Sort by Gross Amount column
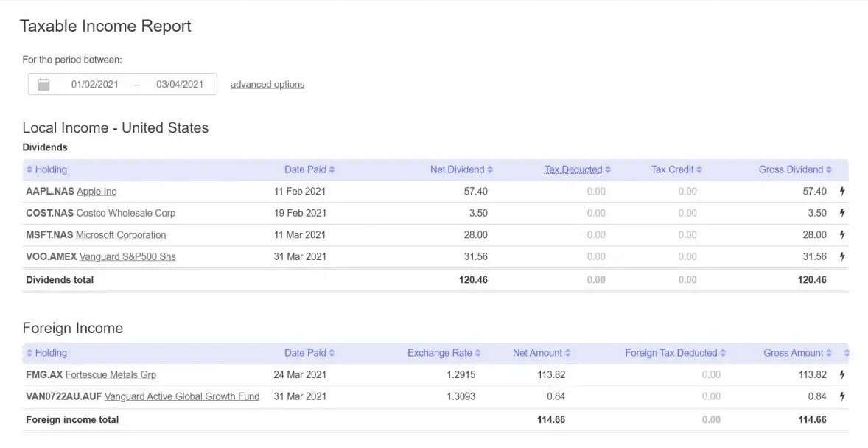The width and height of the screenshot is (868, 448). [x=797, y=353]
